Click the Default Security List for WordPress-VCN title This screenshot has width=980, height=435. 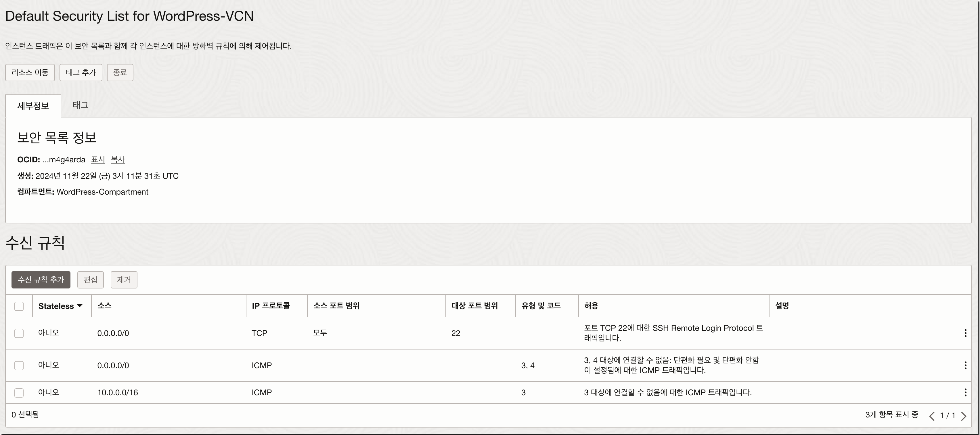coord(129,16)
